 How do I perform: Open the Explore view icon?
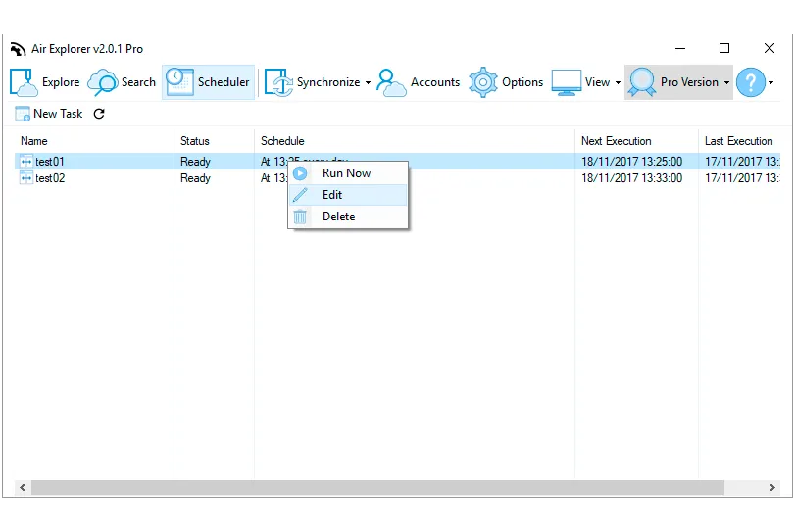pyautogui.click(x=24, y=82)
